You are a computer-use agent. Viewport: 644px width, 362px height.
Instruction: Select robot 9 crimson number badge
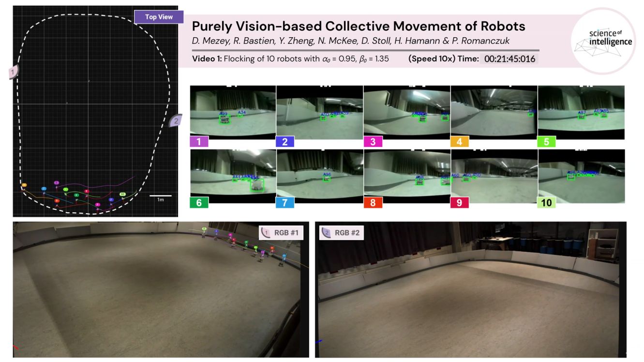460,203
